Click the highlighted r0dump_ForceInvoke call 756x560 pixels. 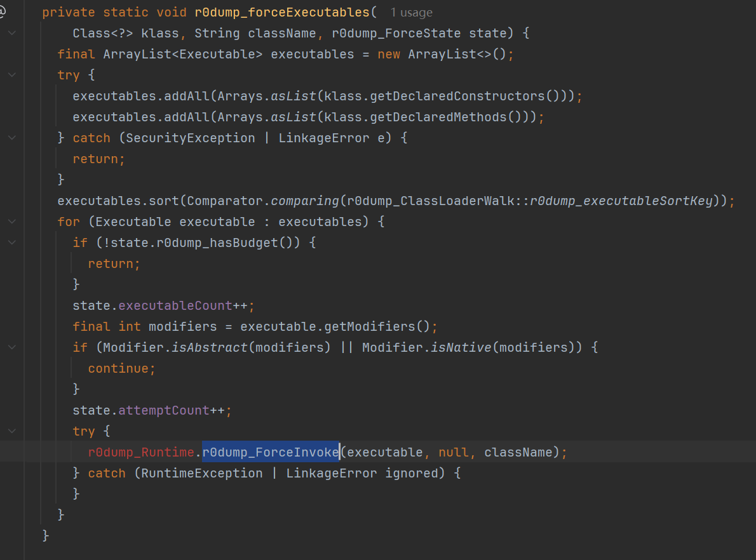coord(271,453)
